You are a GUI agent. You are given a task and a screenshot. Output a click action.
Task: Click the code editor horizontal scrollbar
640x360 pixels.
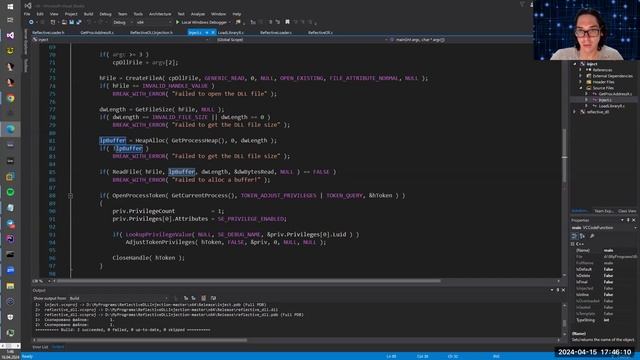pos(249,281)
